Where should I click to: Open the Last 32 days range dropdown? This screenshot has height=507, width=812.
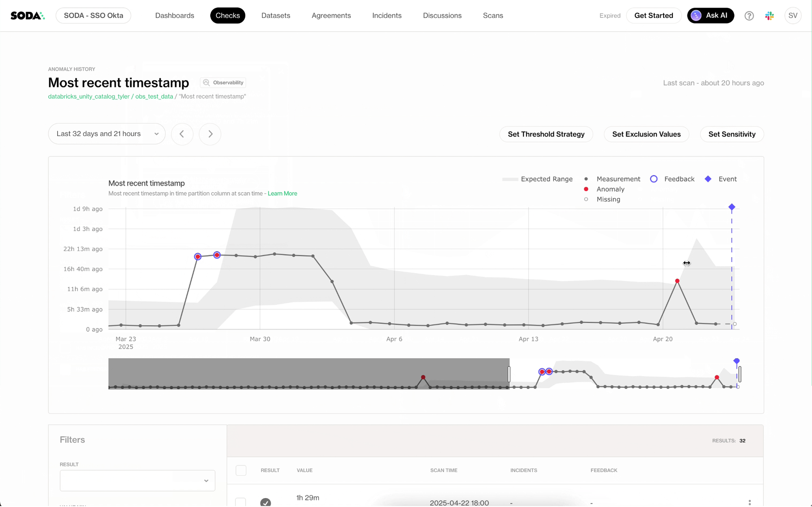pos(107,134)
